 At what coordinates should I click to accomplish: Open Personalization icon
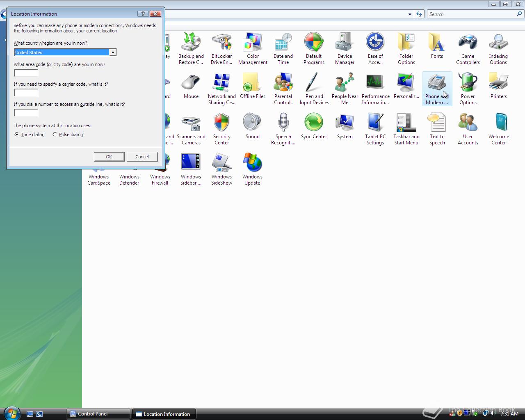coord(406,86)
